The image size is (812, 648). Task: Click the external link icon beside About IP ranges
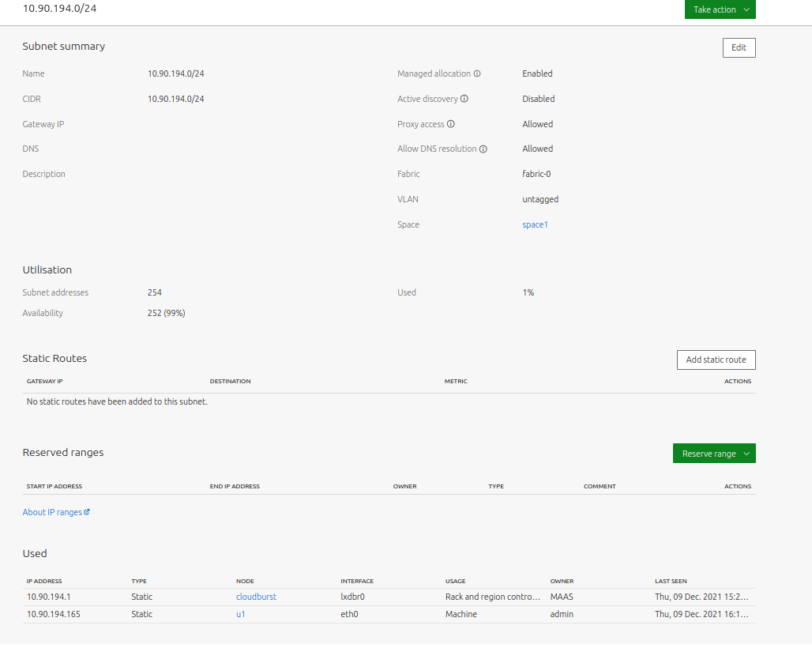(x=87, y=512)
